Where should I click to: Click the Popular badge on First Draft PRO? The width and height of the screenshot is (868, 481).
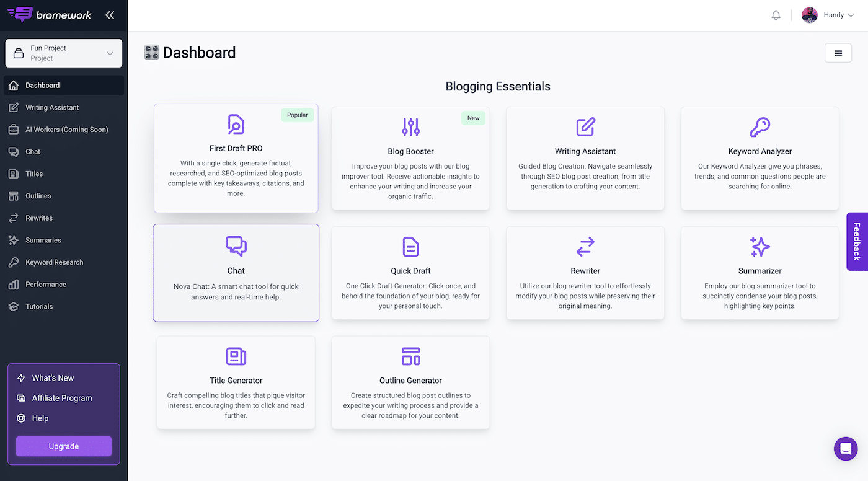(298, 115)
